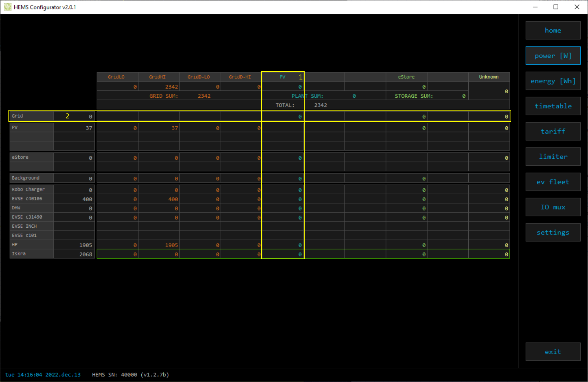Screen dimensions: 588x382
Task: Open the limiter page
Action: click(x=553, y=157)
